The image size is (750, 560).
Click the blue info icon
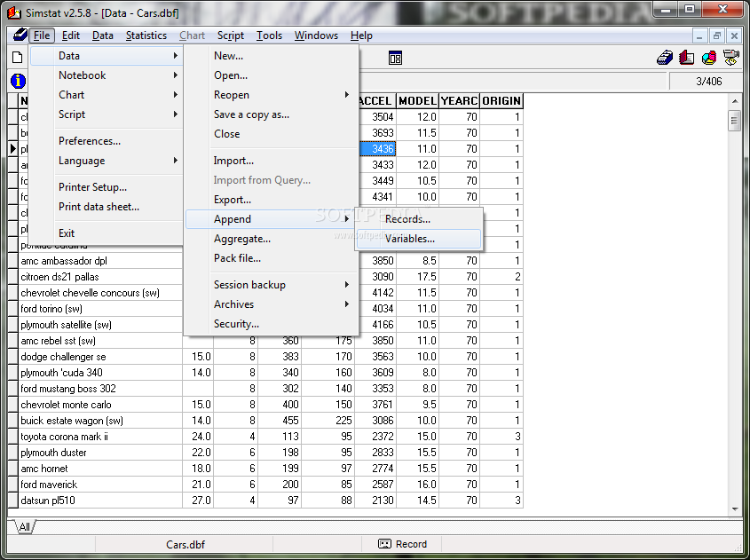18,81
